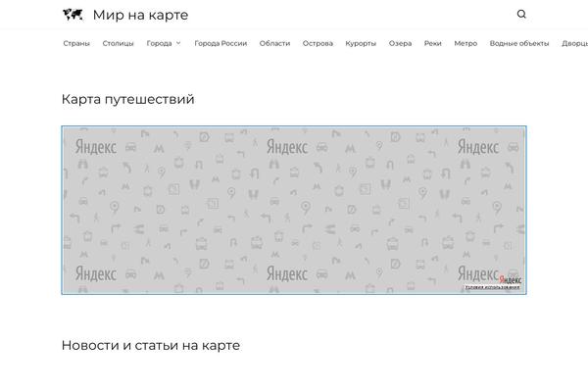Image resolution: width=588 pixels, height=392 pixels.
Task: Open Yandex map terms of use link
Action: click(493, 288)
